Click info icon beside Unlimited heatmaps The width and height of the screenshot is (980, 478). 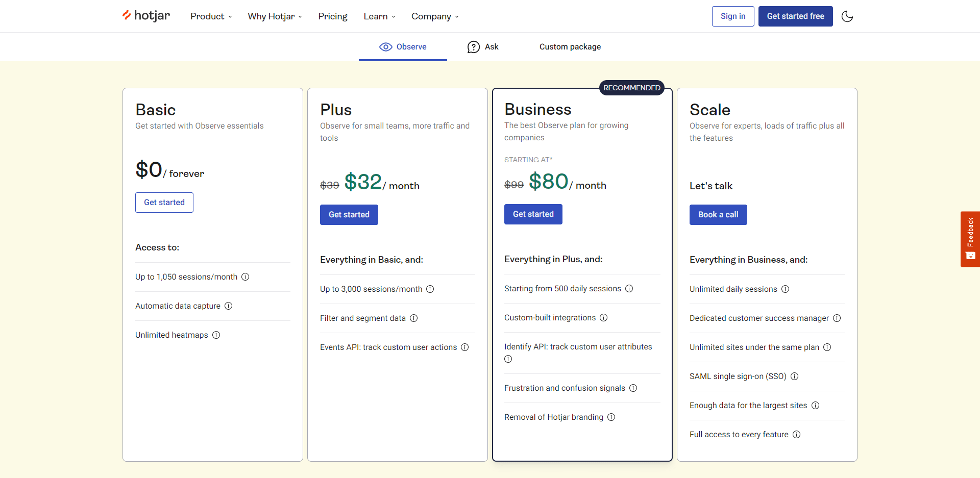click(x=216, y=335)
